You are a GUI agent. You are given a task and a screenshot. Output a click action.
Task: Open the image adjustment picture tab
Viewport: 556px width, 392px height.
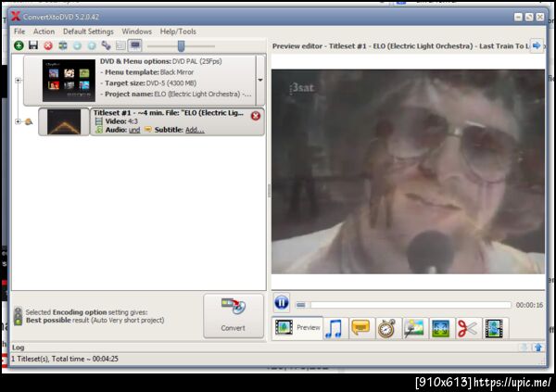tap(414, 328)
